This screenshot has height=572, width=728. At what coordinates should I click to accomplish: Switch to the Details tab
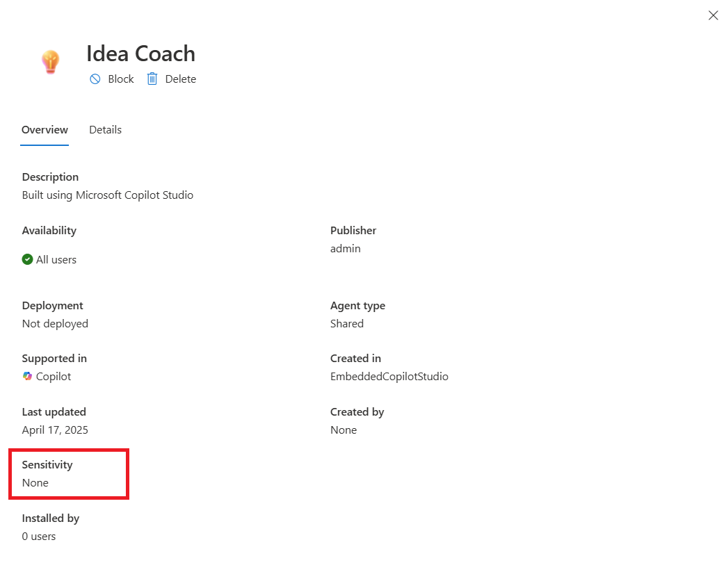coord(105,130)
